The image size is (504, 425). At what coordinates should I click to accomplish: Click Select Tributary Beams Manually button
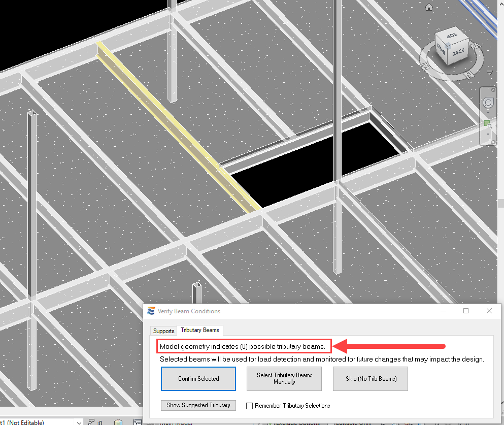pyautogui.click(x=284, y=378)
